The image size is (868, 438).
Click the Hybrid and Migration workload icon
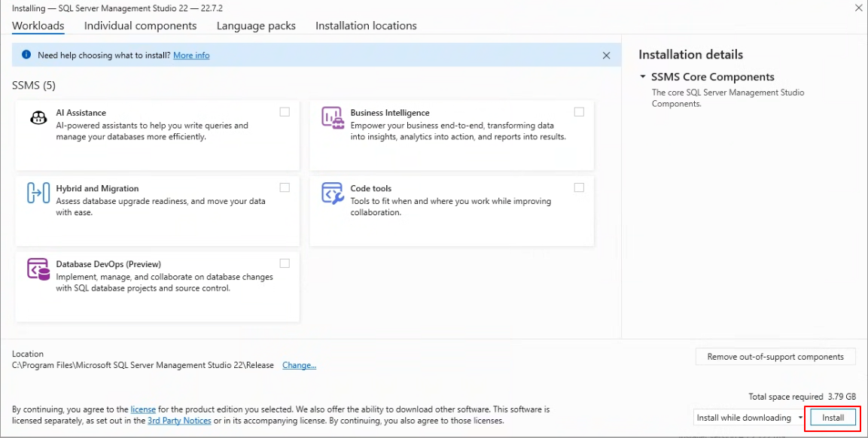click(x=38, y=193)
